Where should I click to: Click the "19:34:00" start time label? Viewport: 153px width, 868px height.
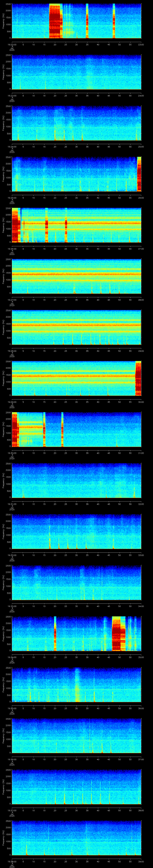[x=12, y=657]
